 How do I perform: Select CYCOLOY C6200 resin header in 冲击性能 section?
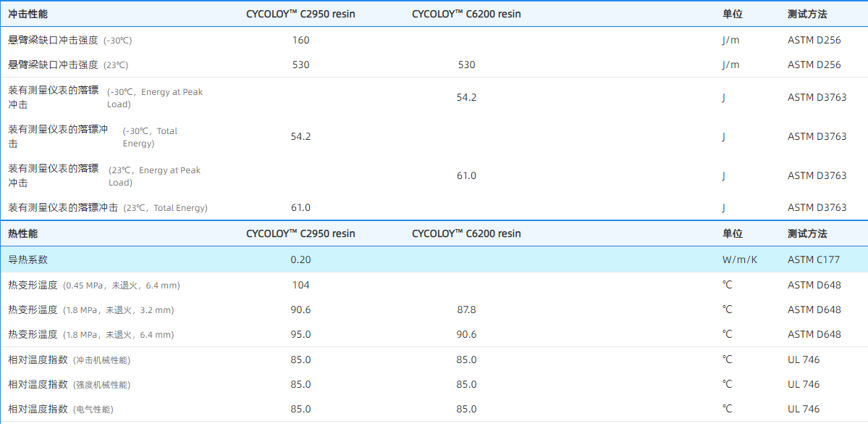pyautogui.click(x=467, y=14)
